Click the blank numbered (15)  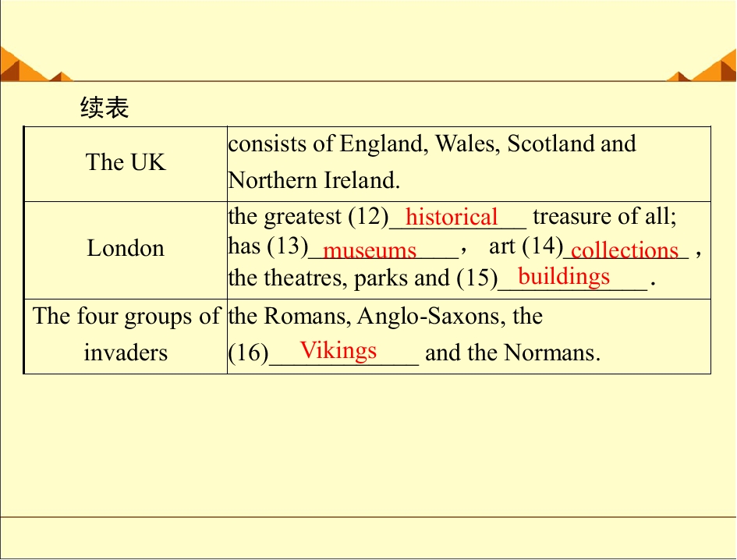click(x=572, y=279)
